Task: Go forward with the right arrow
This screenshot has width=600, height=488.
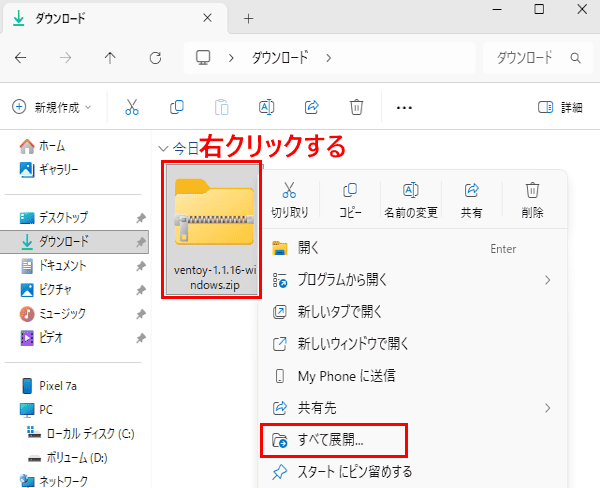Action: point(65,58)
